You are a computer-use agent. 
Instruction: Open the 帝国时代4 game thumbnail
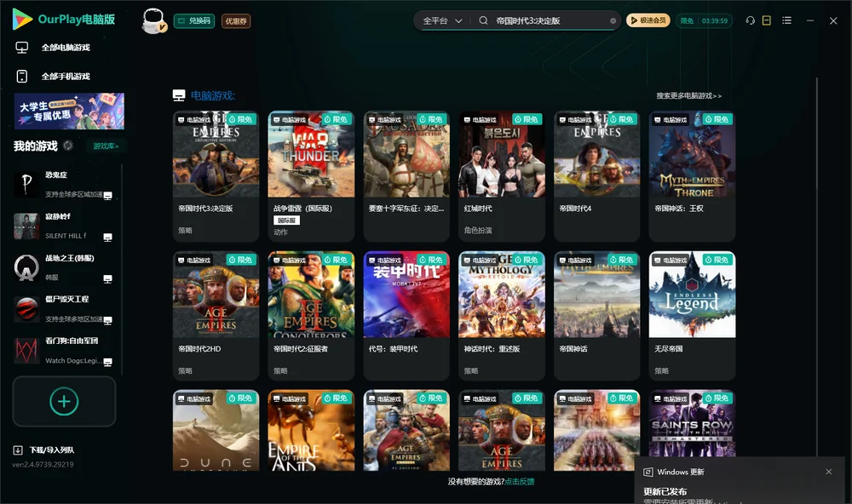(x=596, y=154)
